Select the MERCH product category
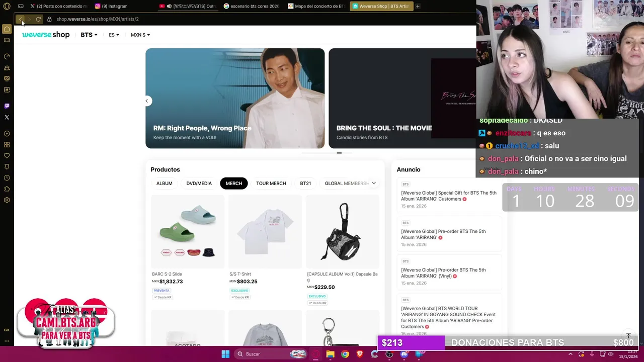The height and width of the screenshot is (362, 644). click(234, 184)
